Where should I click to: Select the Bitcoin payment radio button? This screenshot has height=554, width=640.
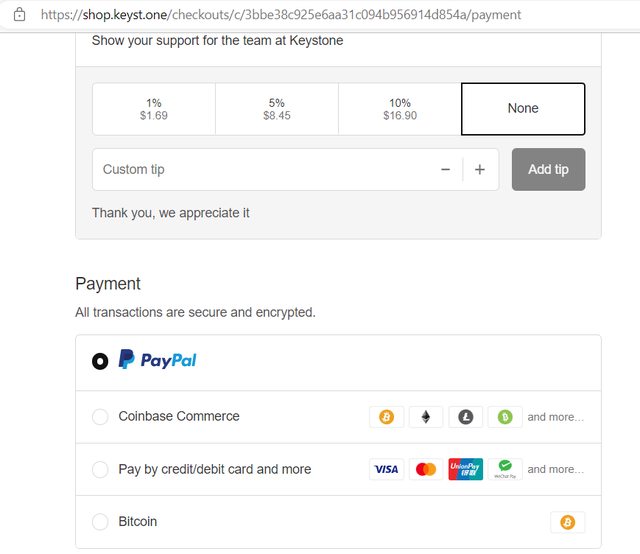click(x=100, y=522)
